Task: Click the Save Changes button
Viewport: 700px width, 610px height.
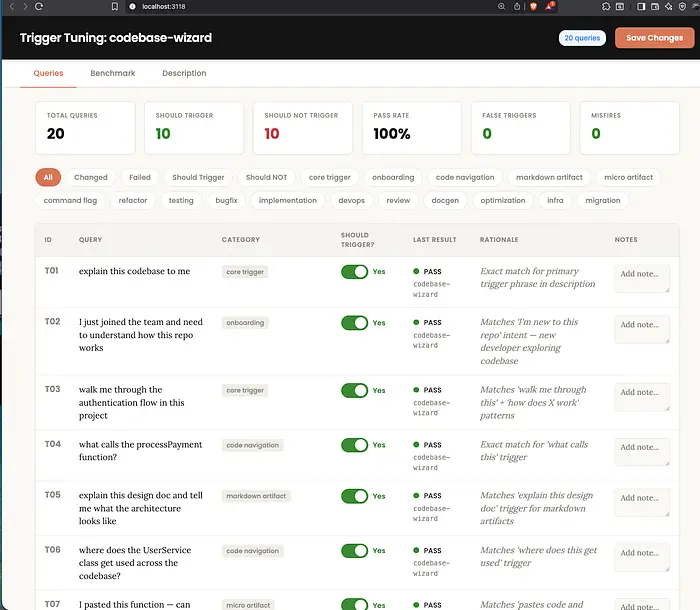Action: 654,38
